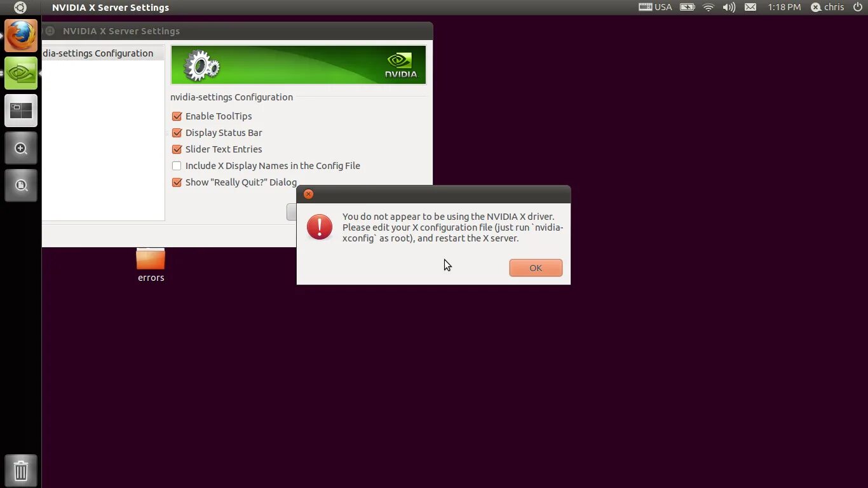868x488 pixels.
Task: Open the USA keyboard layout indicator
Action: 655,8
